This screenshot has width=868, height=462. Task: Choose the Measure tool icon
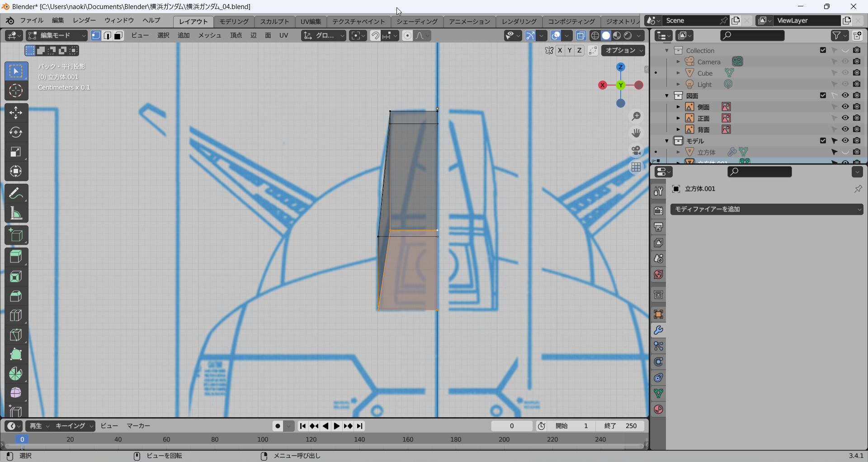click(16, 214)
